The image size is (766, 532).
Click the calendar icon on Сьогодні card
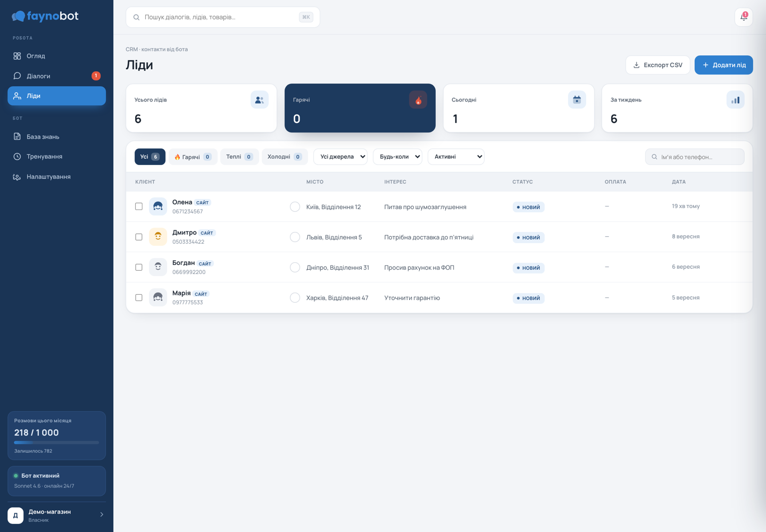coord(577,99)
